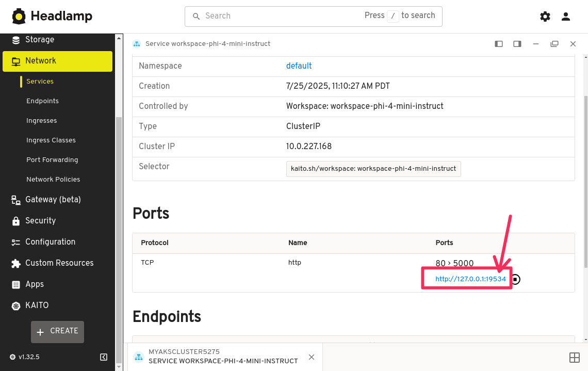
Task: Open the user account icon
Action: click(566, 17)
